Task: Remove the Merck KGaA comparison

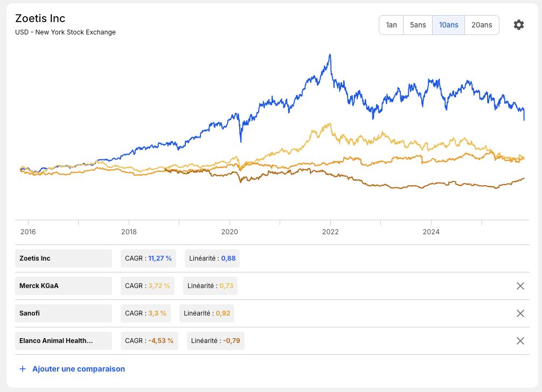Action: [520, 286]
